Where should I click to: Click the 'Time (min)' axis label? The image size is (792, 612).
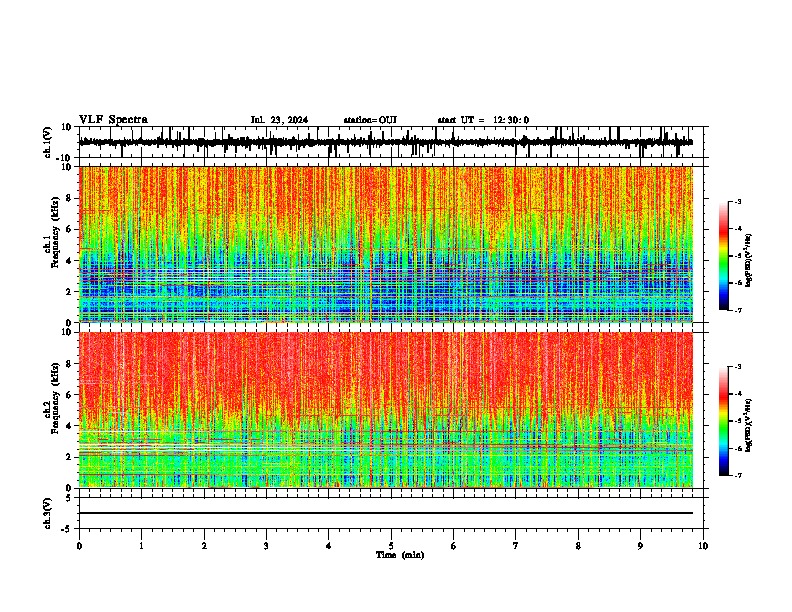tap(400, 555)
